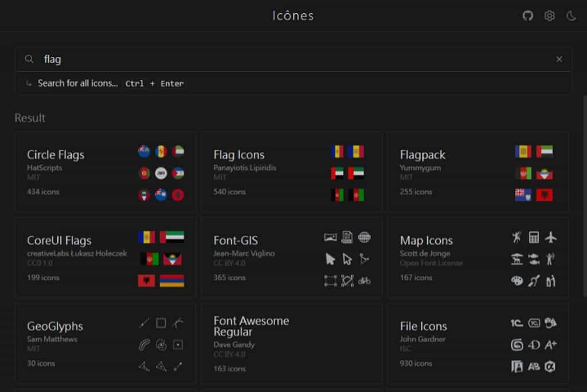Open the Map Icons collection
This screenshot has width=587, height=392.
click(x=478, y=257)
